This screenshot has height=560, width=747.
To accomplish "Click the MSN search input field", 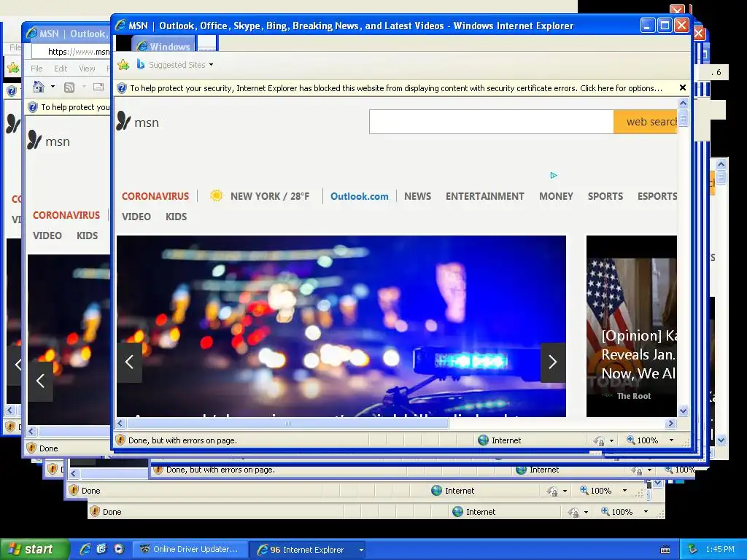I will click(x=491, y=122).
